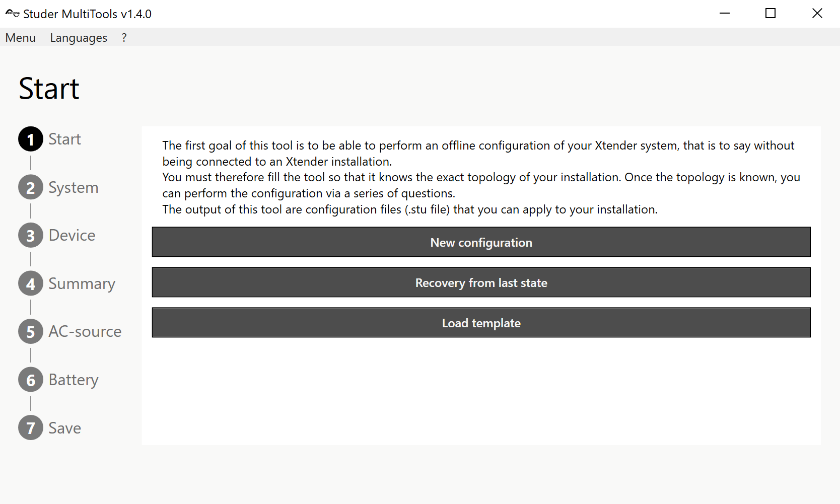
Task: Jump to the Summary step label
Action: 82,284
